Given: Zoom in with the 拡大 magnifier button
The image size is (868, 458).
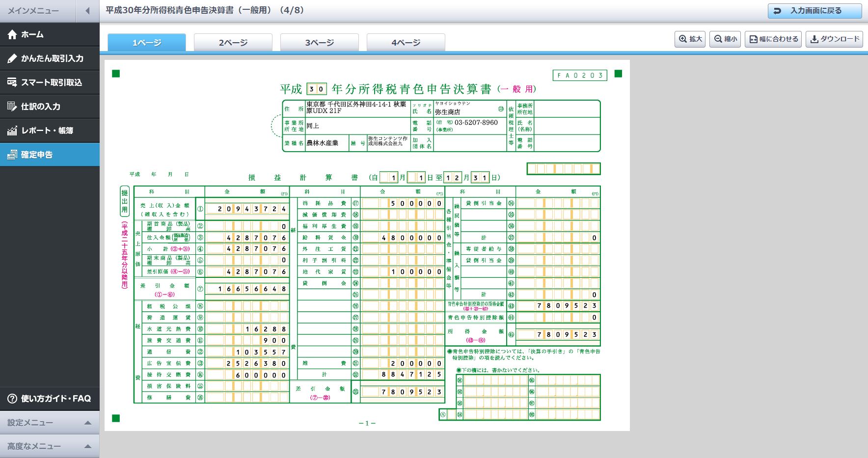Looking at the screenshot, I should pos(690,39).
